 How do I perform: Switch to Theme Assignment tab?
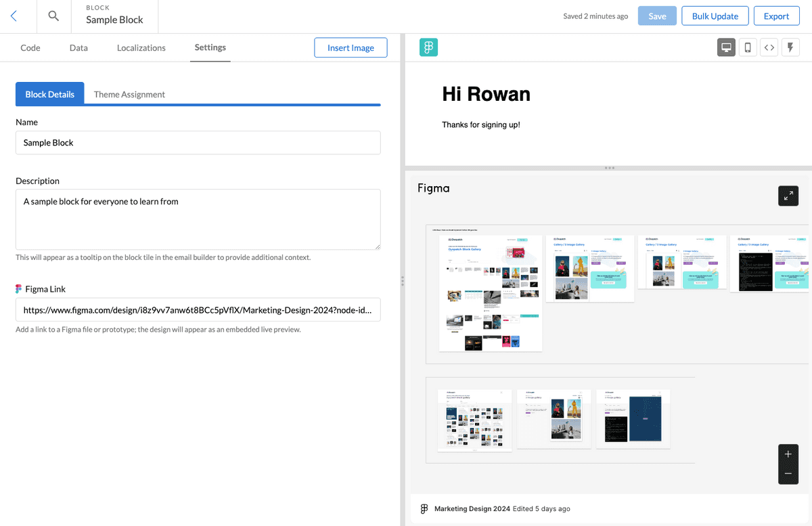point(129,94)
